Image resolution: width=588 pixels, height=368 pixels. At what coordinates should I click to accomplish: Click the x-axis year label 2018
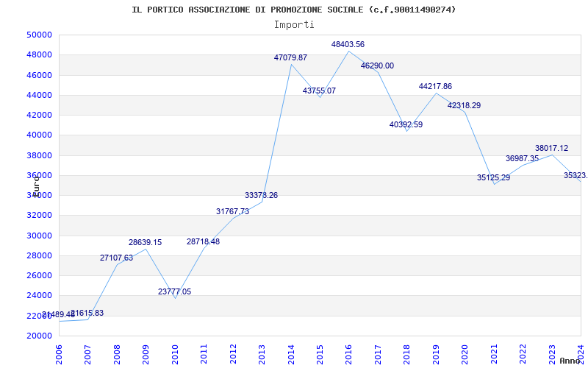[x=407, y=355]
